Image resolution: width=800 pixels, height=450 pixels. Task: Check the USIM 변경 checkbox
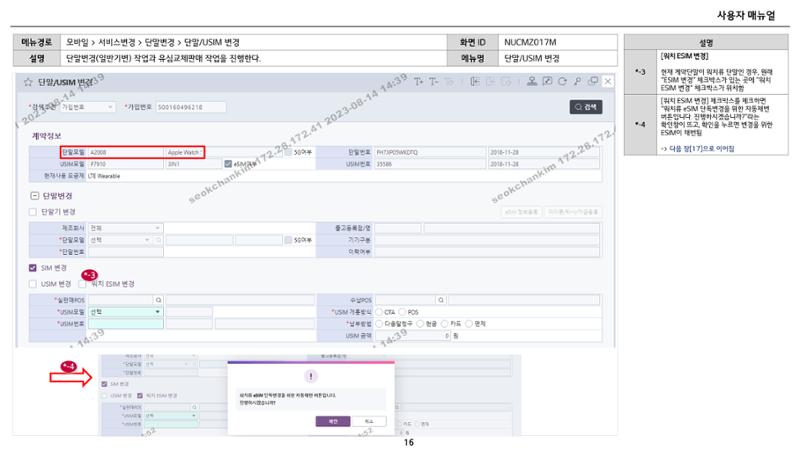coord(33,284)
